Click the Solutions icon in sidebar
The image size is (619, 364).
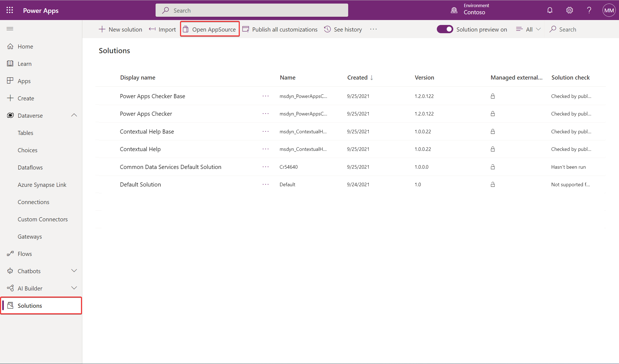(11, 306)
